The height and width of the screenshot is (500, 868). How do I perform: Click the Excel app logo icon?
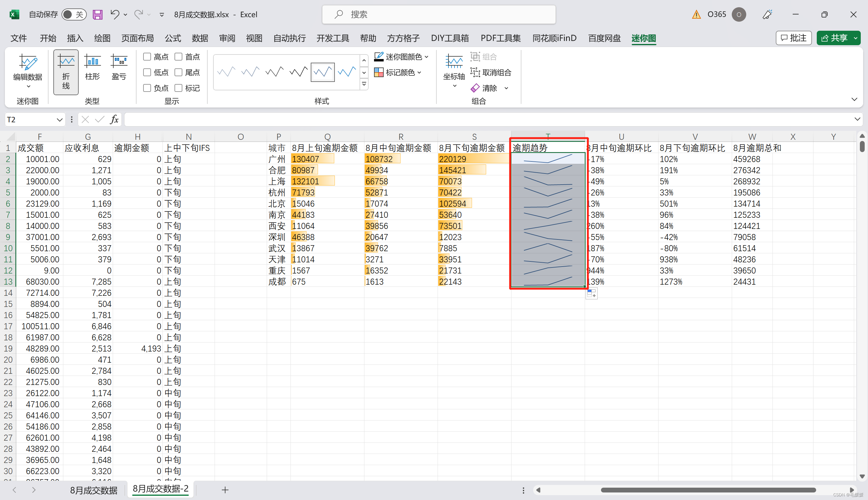[x=14, y=14]
